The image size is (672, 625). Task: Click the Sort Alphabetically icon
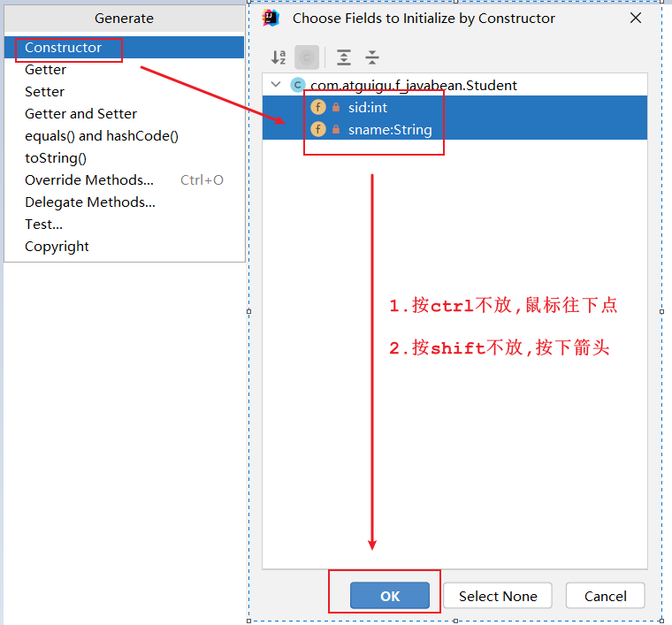[279, 57]
